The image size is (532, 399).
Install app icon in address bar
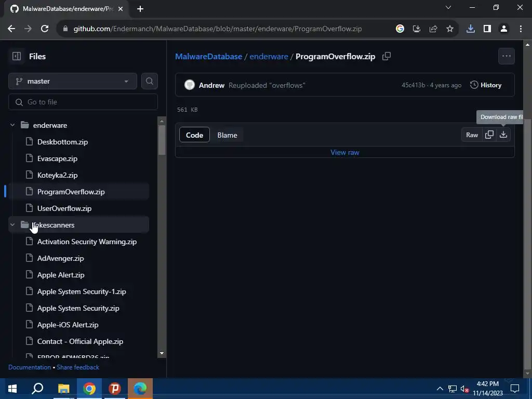[417, 29]
